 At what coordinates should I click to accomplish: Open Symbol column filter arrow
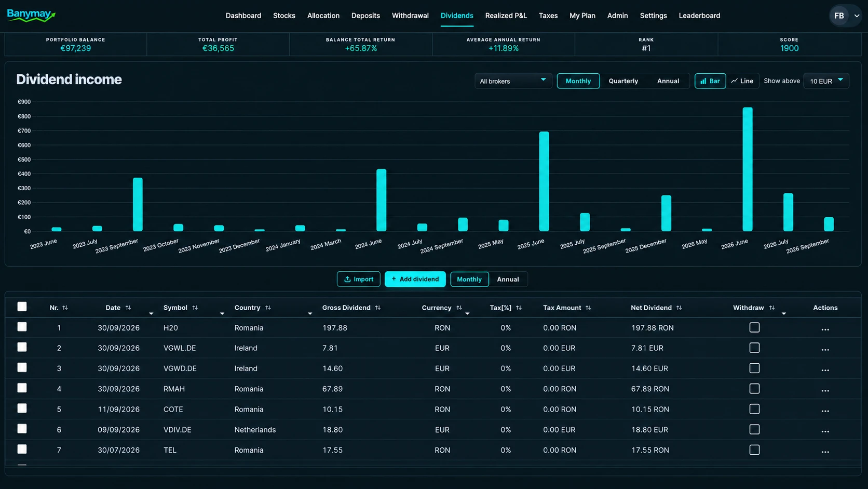pos(222,313)
